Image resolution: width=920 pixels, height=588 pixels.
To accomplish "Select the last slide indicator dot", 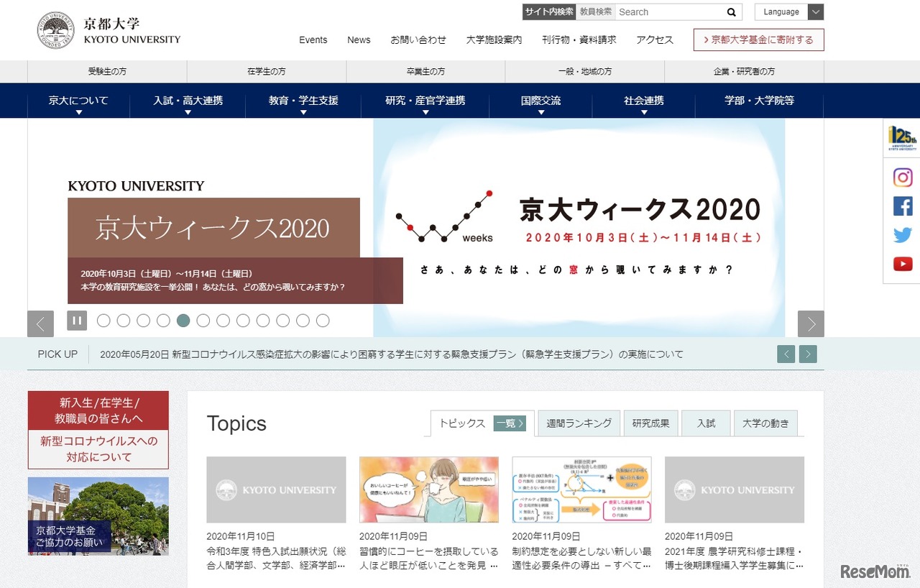I will 323,321.
